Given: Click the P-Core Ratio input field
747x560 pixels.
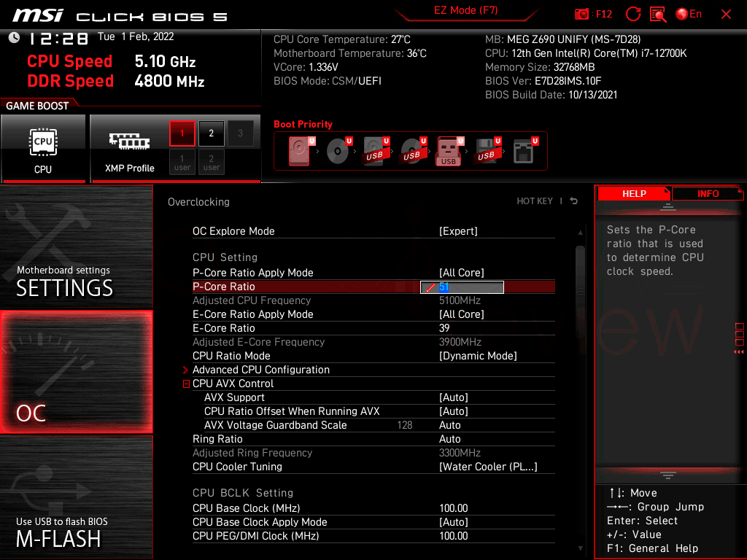Looking at the screenshot, I should 462,287.
